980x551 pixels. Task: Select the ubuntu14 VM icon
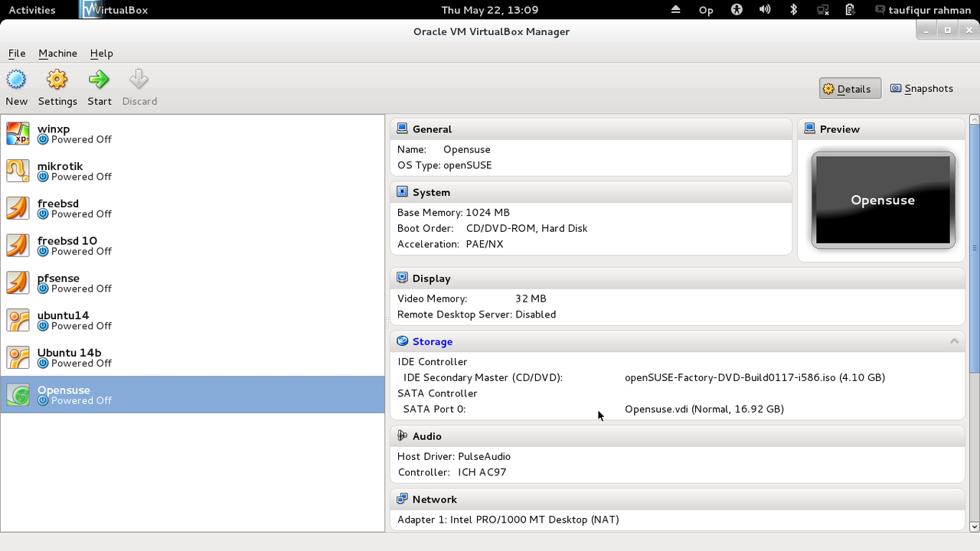coord(18,320)
